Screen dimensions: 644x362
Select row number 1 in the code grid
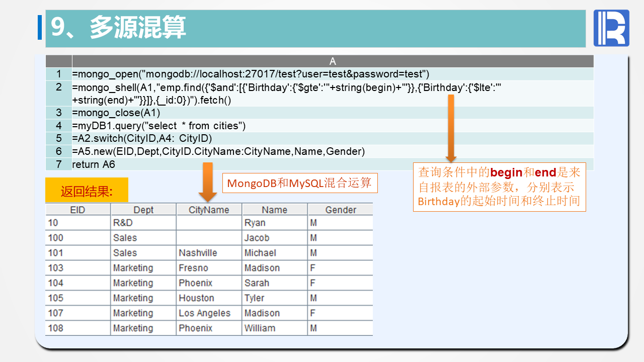point(59,74)
